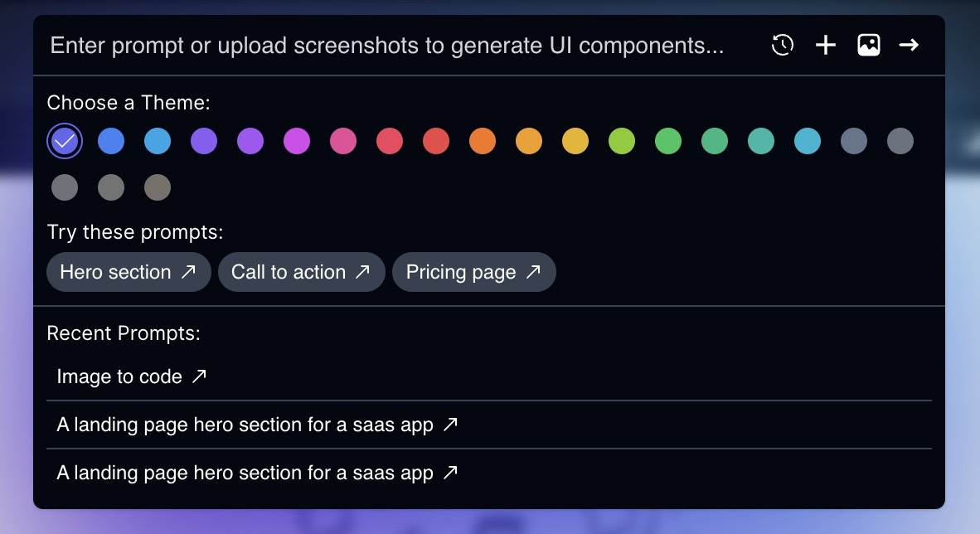The width and height of the screenshot is (980, 534).
Task: Choose the red theme color
Action: [436, 141]
